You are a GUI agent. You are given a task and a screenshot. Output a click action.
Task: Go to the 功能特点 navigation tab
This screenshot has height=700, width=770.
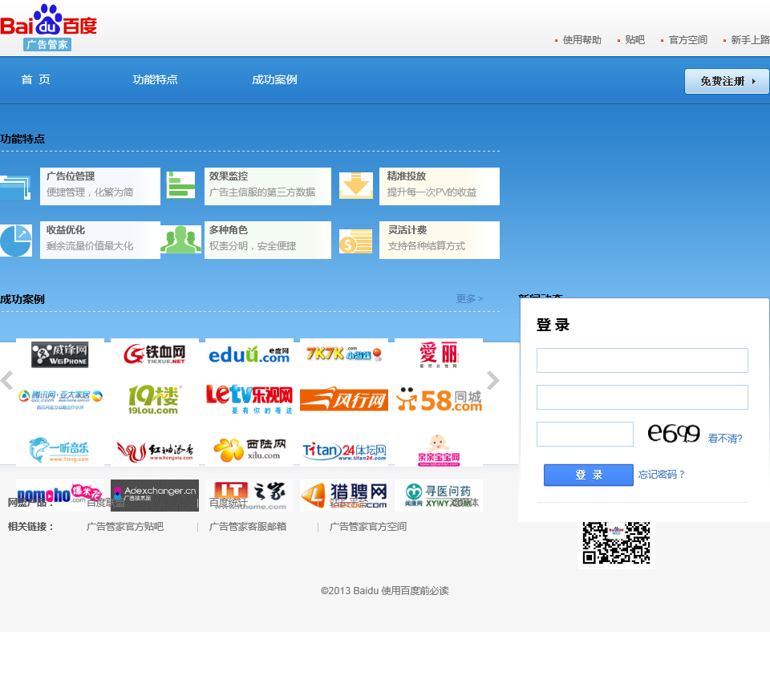pyautogui.click(x=155, y=79)
